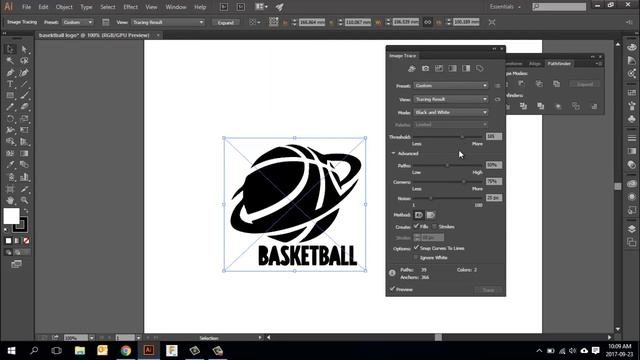Click the Expand button in Pathfinder panel

[584, 84]
